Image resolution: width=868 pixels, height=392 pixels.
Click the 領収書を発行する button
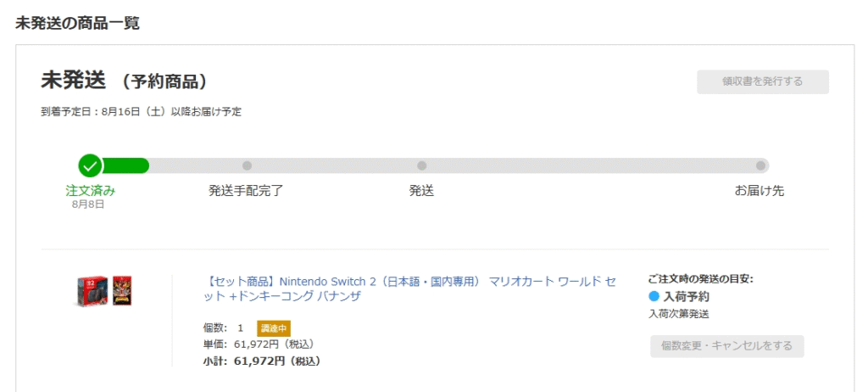762,81
